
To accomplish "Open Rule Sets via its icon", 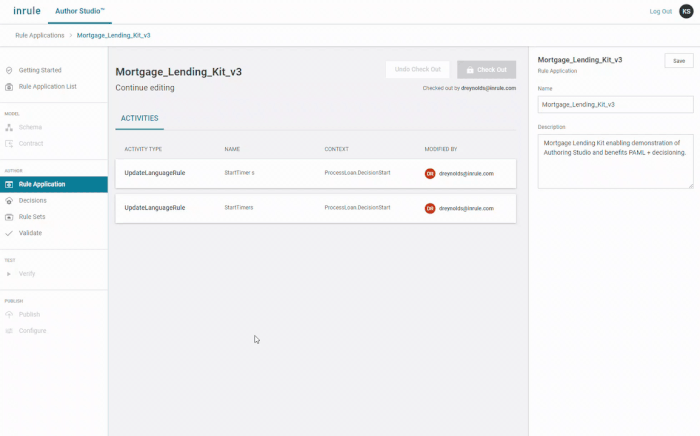I will click(9, 216).
